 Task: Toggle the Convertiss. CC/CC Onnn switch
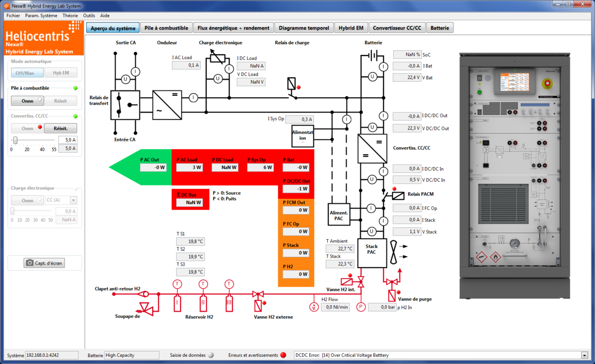27,128
